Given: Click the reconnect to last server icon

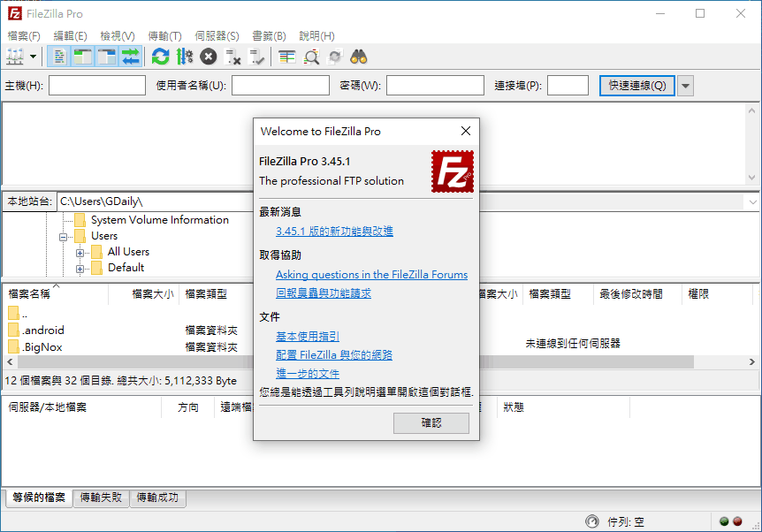Looking at the screenshot, I should [x=256, y=57].
